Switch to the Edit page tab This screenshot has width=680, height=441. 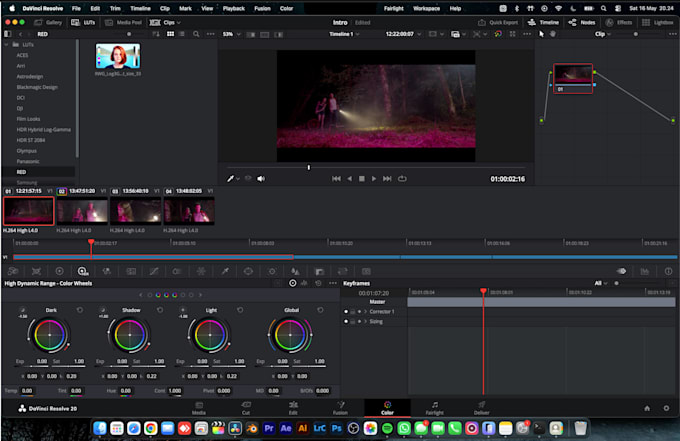[293, 408]
